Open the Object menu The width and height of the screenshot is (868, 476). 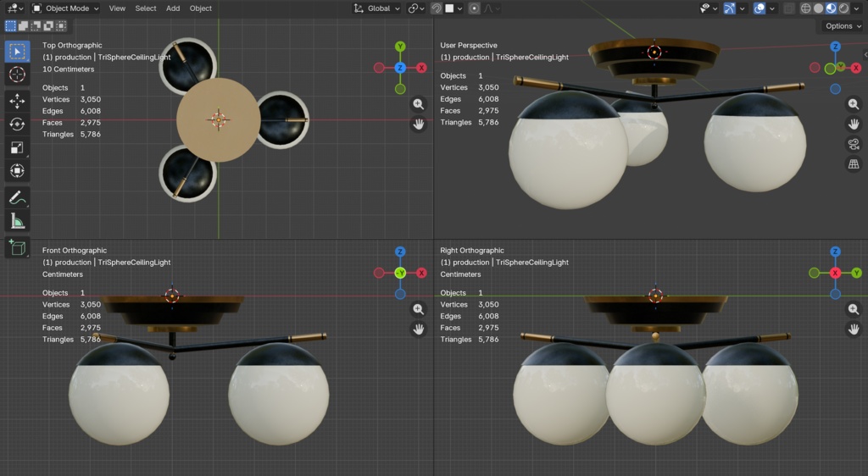200,8
